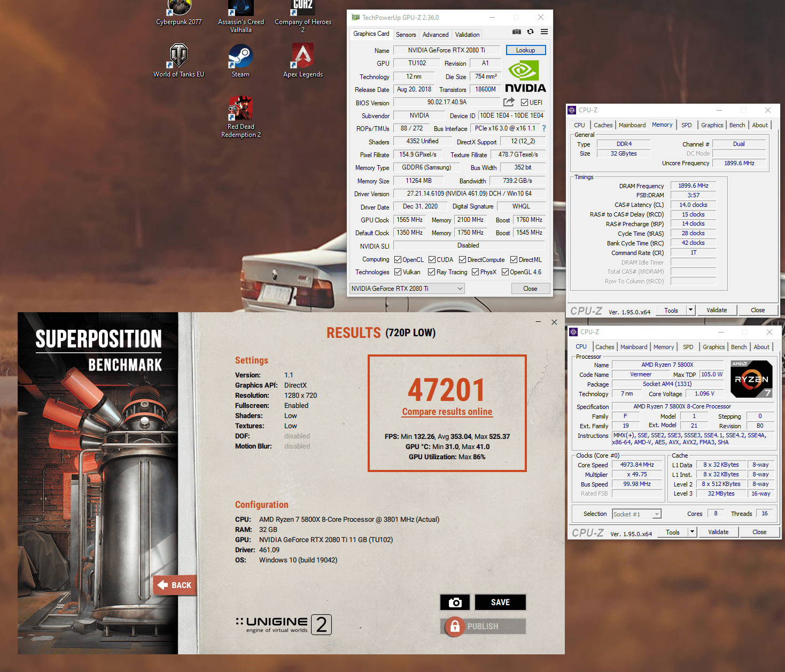
Task: Click the UNIGINE 2 logo
Action: pos(284,624)
